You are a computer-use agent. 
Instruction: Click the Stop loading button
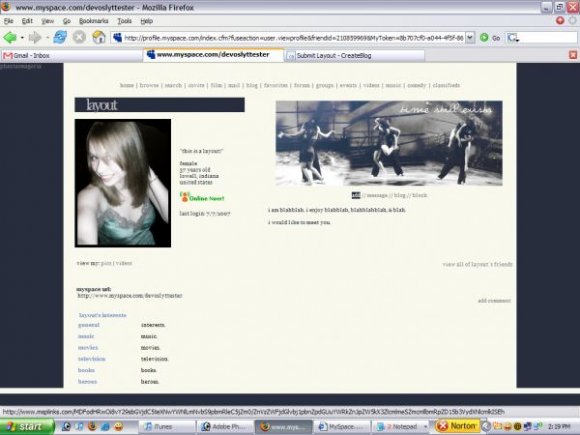point(79,37)
